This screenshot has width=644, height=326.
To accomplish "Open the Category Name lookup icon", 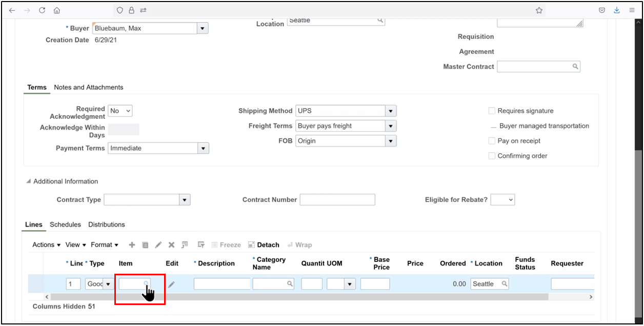I will [290, 283].
